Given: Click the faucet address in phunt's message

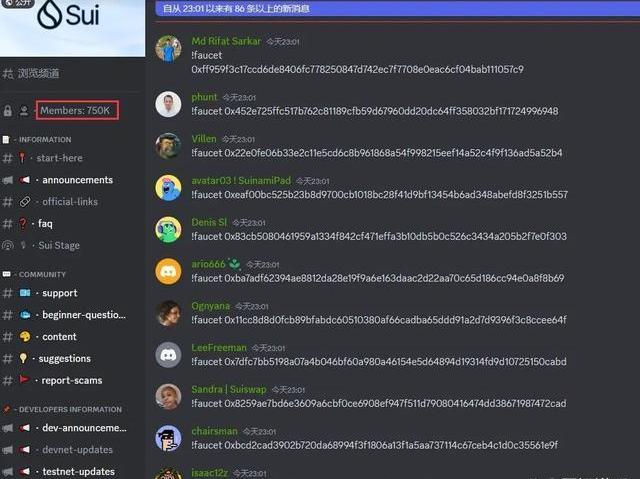Looking at the screenshot, I should point(391,111).
